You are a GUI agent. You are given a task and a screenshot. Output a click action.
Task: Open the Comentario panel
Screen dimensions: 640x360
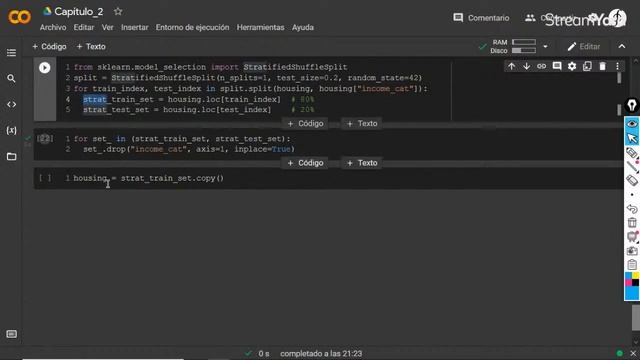tap(481, 18)
